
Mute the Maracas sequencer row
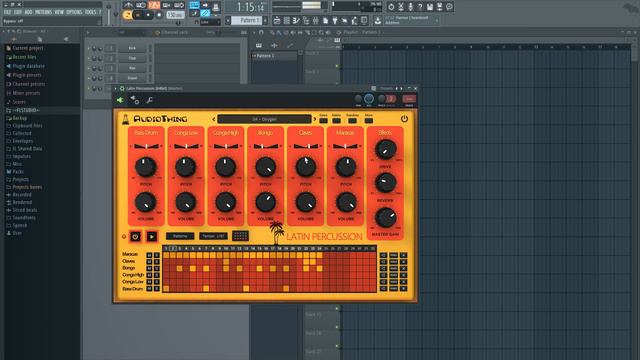coord(149,255)
